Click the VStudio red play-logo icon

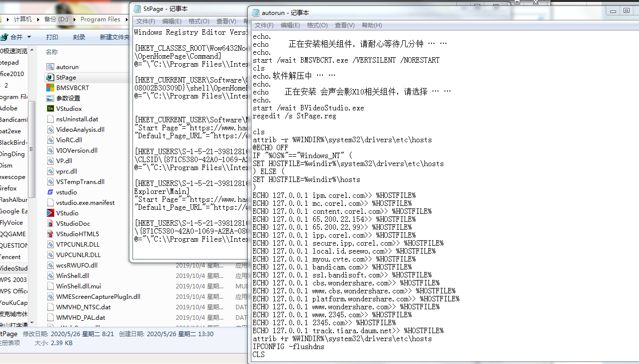(50, 213)
